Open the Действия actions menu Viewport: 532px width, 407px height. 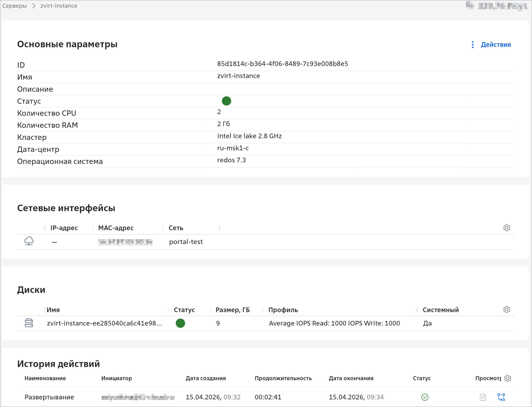pos(496,45)
